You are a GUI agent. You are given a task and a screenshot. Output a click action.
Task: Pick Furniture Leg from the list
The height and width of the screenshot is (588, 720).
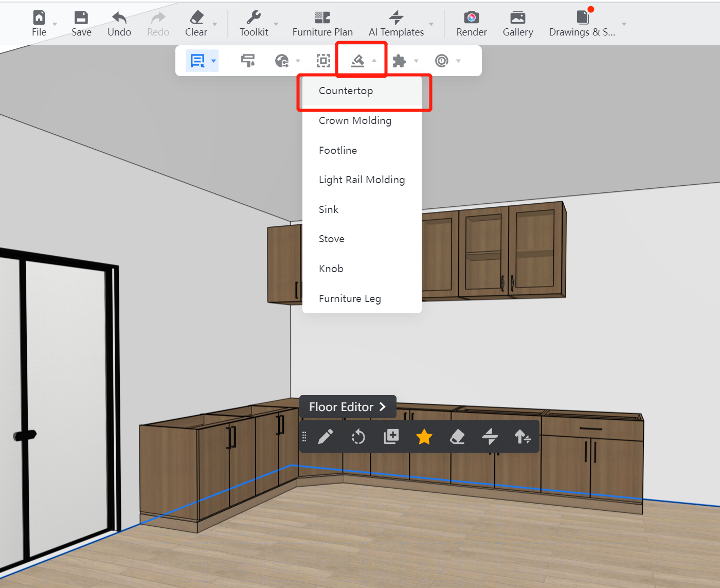point(350,298)
